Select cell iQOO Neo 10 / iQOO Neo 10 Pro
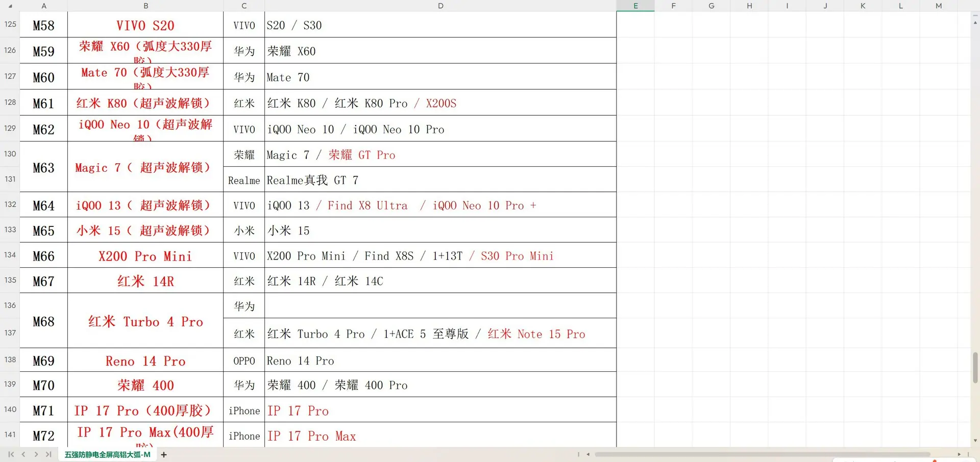Image resolution: width=980 pixels, height=462 pixels. (440, 129)
